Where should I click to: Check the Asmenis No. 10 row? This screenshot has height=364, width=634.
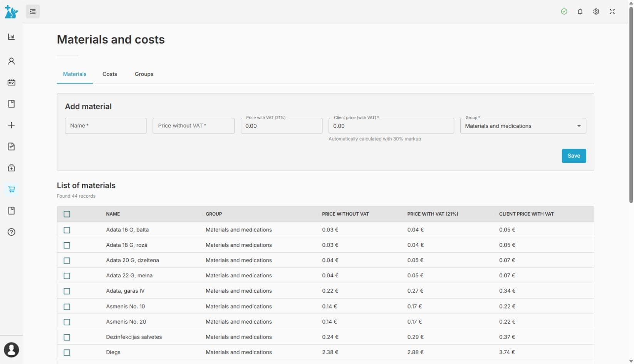(x=67, y=307)
